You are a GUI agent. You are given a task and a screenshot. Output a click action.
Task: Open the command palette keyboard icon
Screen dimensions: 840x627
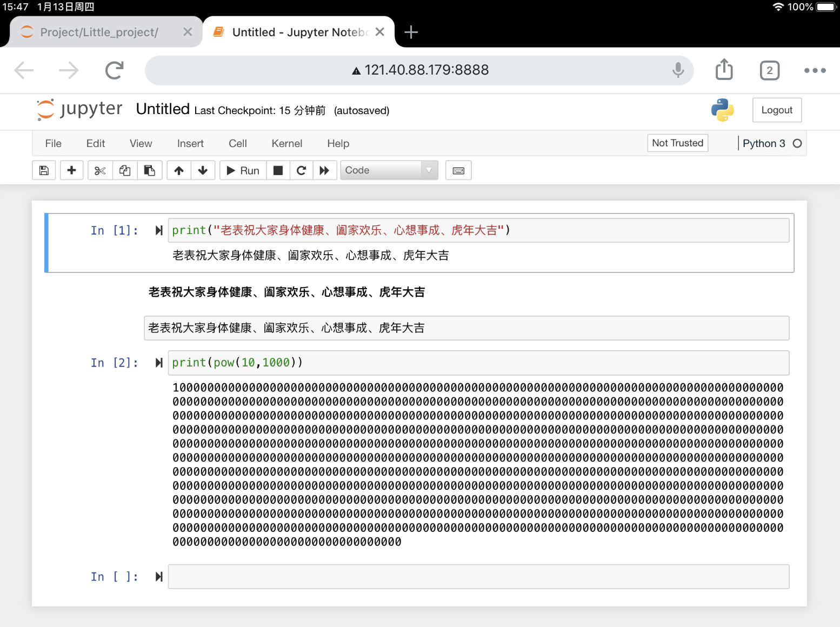point(458,170)
